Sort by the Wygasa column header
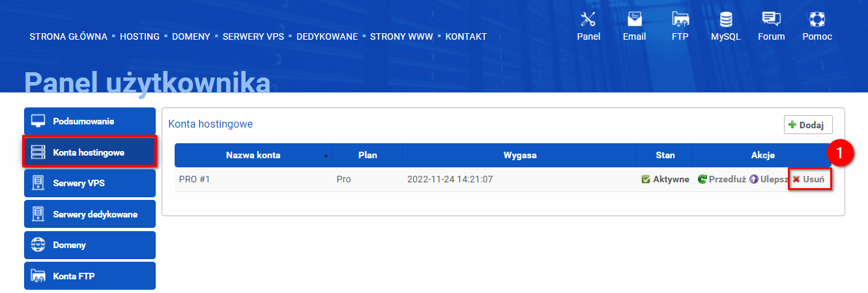This screenshot has height=293, width=868. coord(520,156)
